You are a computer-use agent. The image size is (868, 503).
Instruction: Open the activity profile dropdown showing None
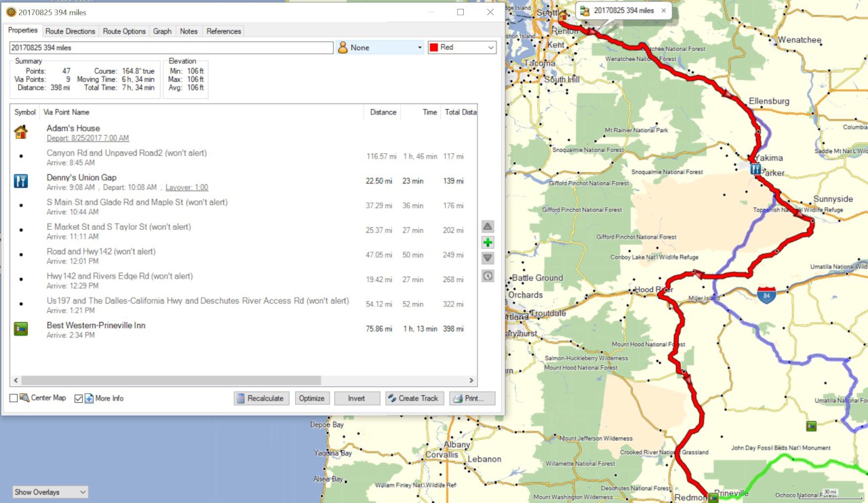[380, 47]
